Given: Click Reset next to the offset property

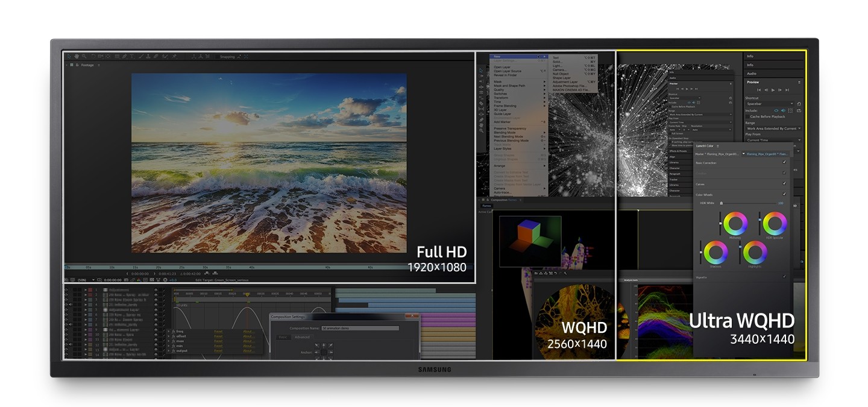Looking at the screenshot, I should click(218, 336).
